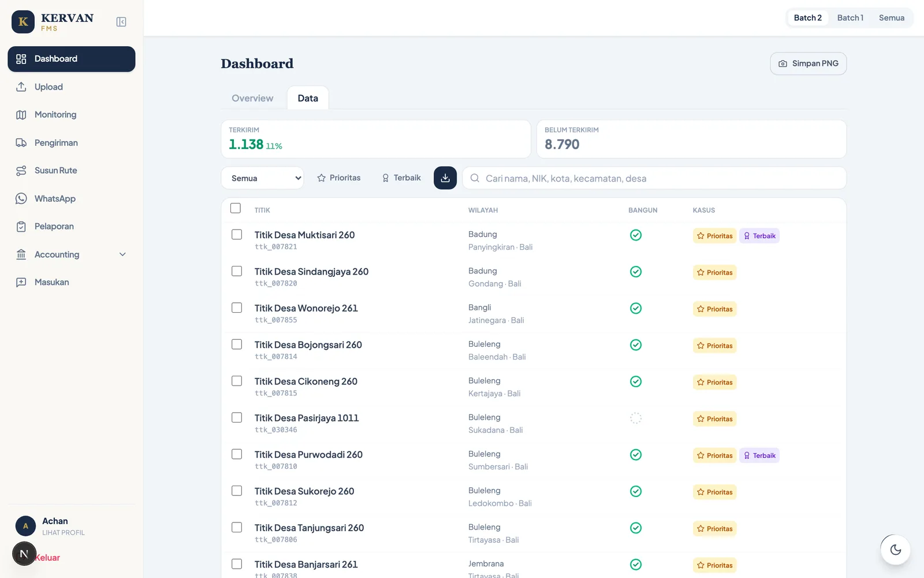Viewport: 924px width, 578px height.
Task: Click Terbaik badge on Muktisari row
Action: click(x=759, y=236)
